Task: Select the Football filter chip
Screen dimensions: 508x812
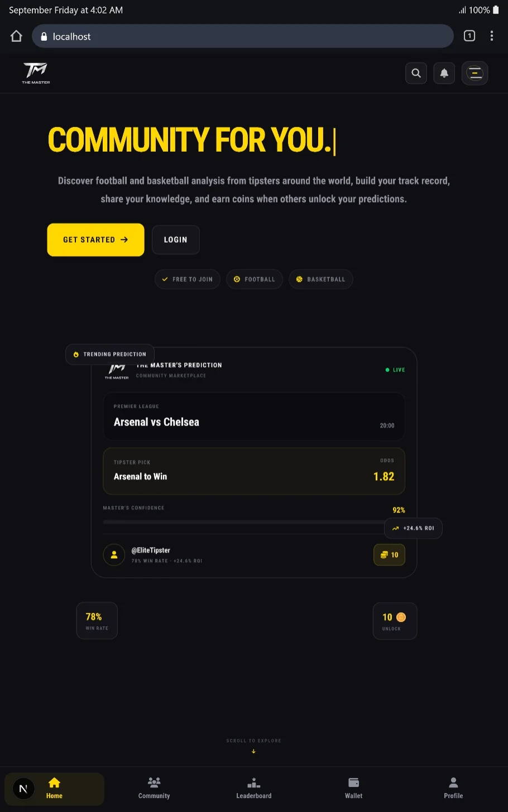Action: 255,279
